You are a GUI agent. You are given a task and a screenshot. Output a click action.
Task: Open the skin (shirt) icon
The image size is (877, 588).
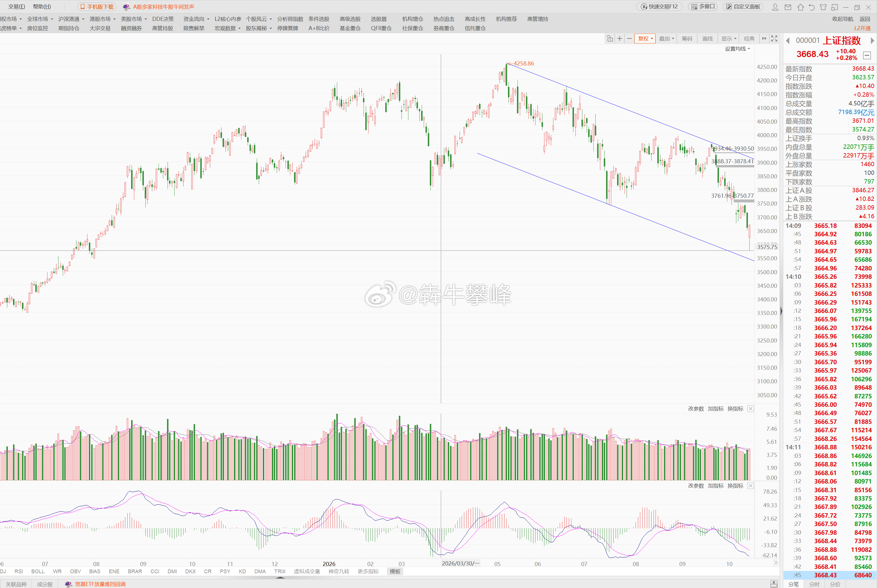coord(823,7)
